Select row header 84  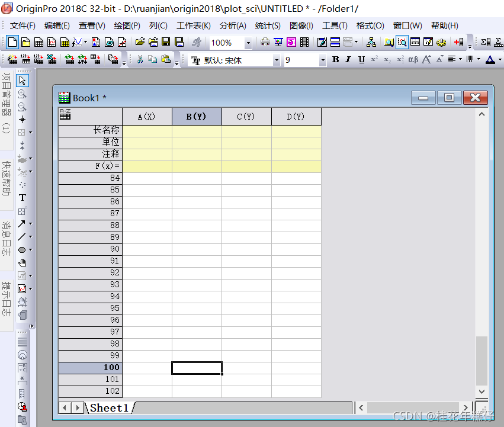point(91,178)
